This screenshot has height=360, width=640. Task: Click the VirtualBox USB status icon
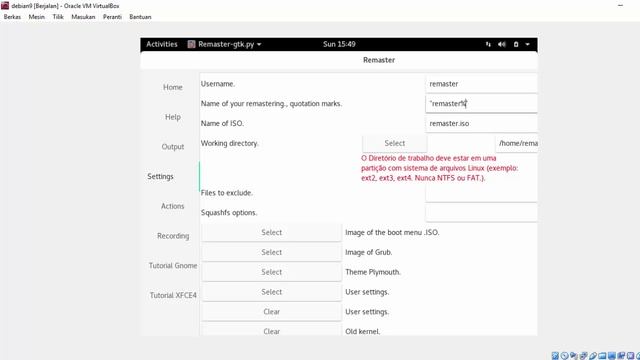pyautogui.click(x=593, y=356)
